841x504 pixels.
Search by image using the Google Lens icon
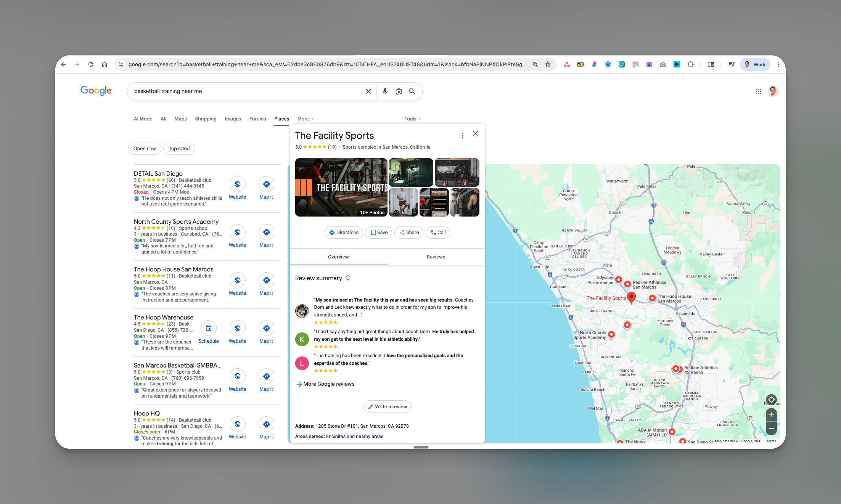(399, 91)
